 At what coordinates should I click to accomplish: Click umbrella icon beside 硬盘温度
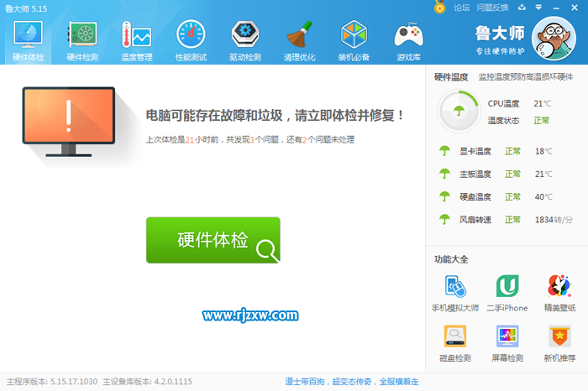[x=444, y=196]
